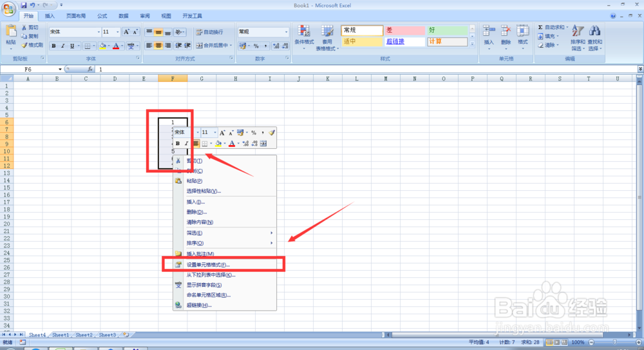Toggle bottom align in ribbon

point(167,32)
